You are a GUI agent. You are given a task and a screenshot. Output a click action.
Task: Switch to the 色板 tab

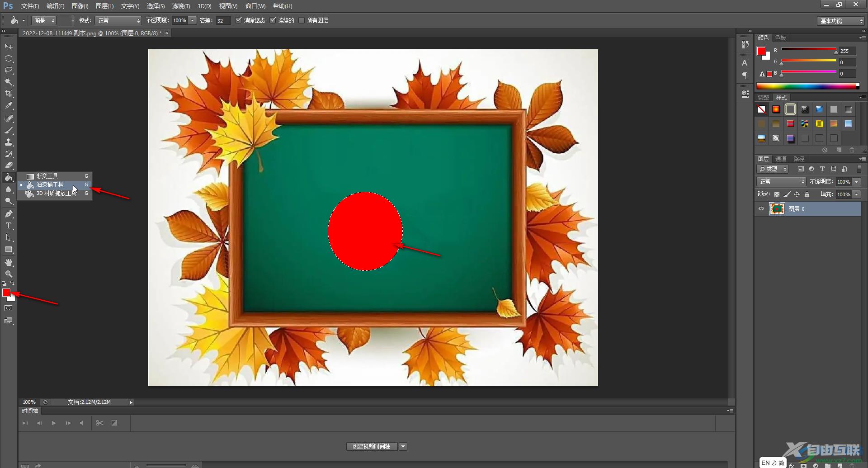(781, 38)
